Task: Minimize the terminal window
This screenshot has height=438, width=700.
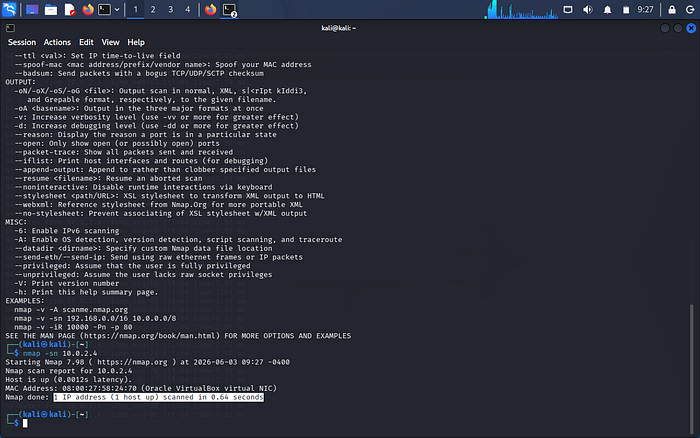Action: coord(664,28)
